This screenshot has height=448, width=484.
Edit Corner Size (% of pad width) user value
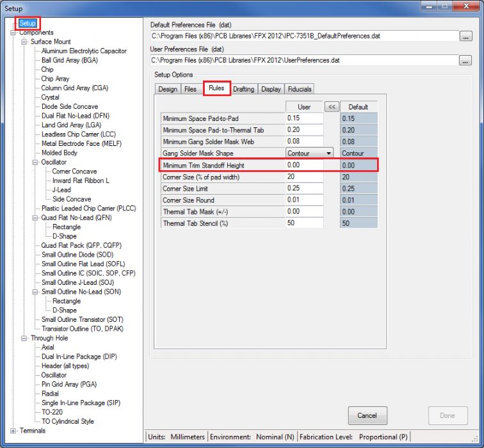tap(304, 177)
